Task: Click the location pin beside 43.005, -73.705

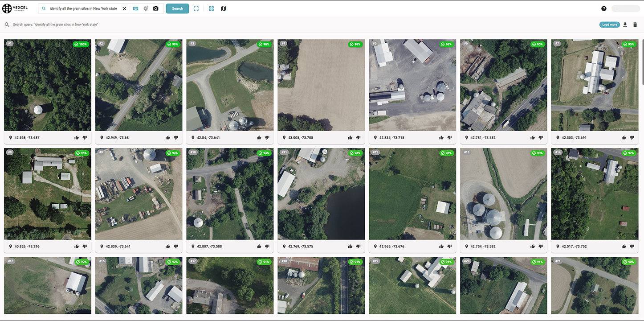Action: click(284, 137)
